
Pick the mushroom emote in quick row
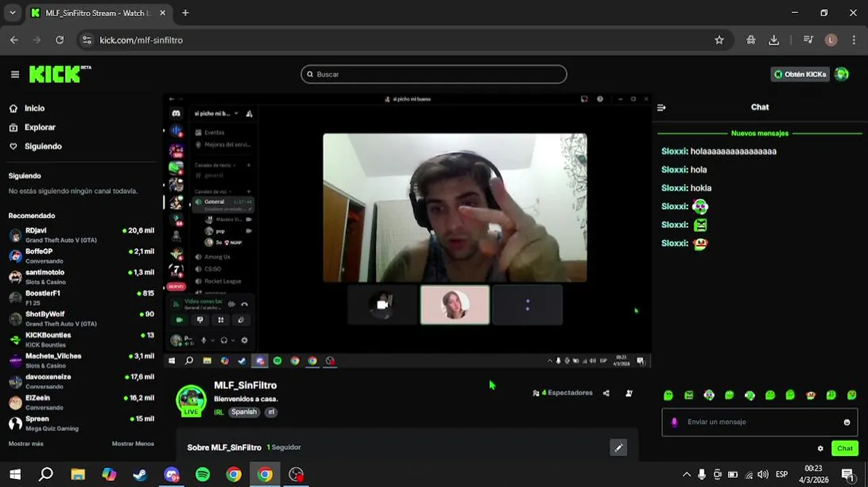click(811, 395)
